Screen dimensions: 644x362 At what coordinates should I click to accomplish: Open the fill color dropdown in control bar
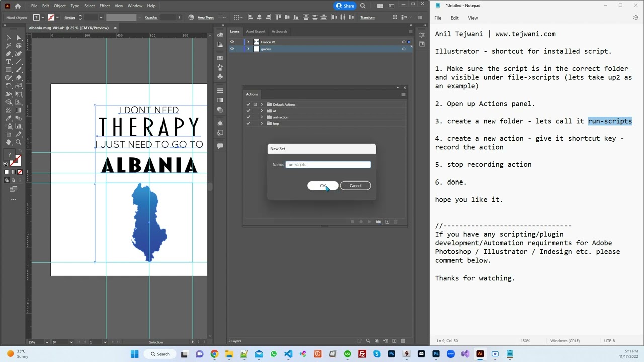coord(43,17)
